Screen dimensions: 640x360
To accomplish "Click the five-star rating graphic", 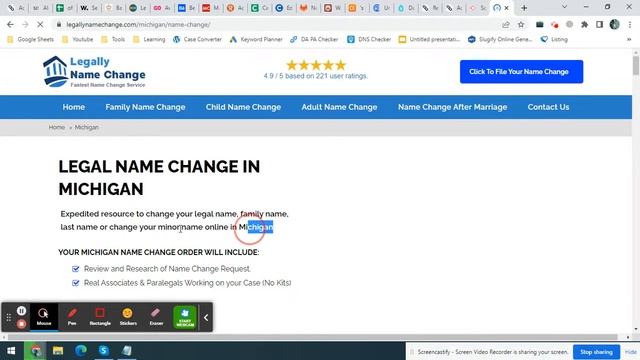I will tap(316, 65).
